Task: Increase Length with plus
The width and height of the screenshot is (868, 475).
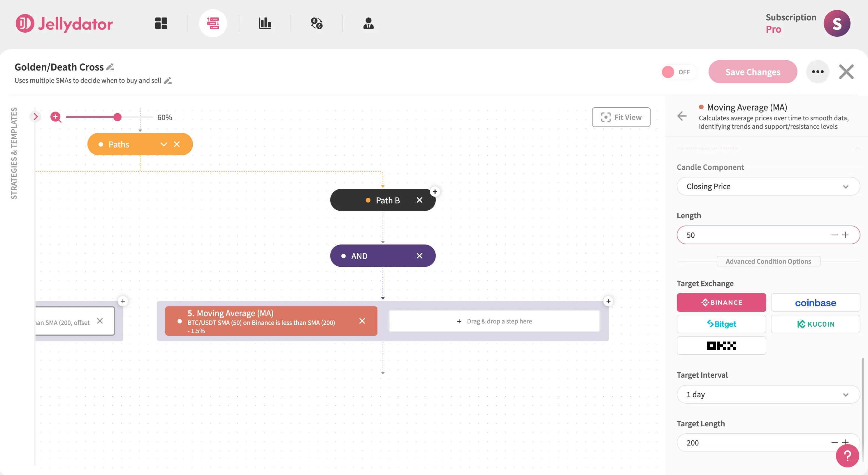Action: click(x=845, y=235)
